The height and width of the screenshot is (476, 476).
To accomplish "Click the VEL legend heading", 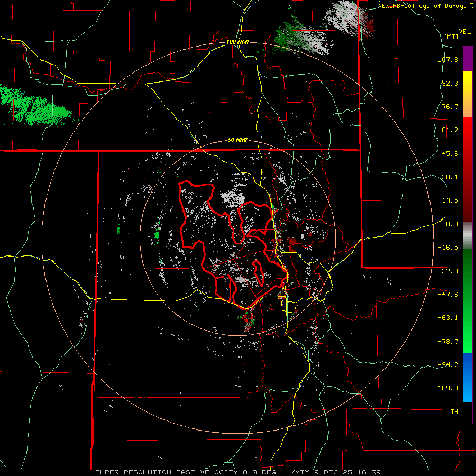I will coord(464,32).
